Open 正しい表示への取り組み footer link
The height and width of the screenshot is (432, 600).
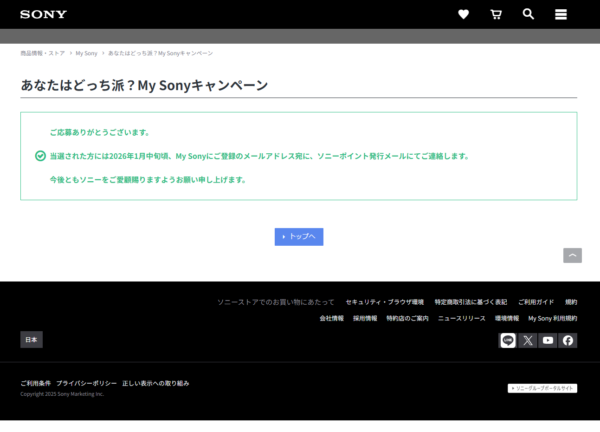[x=156, y=383]
